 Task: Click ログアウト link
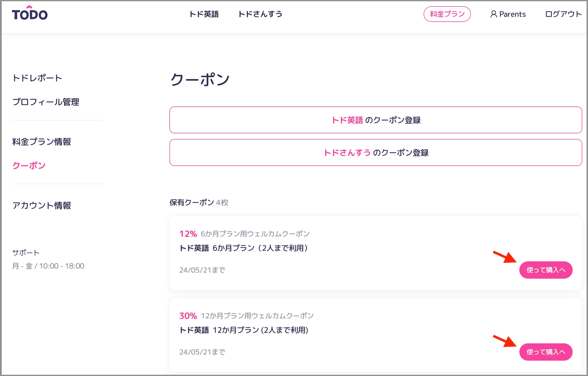pos(563,14)
